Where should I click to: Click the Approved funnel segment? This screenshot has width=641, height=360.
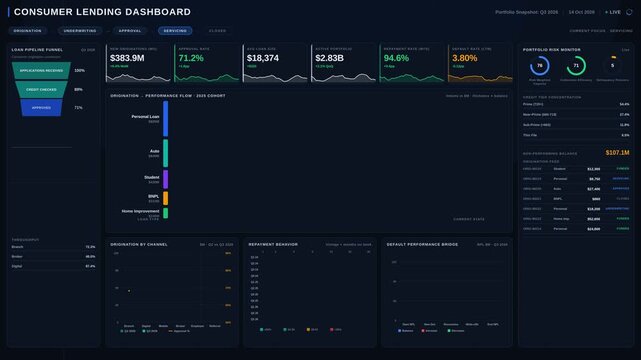[41, 107]
